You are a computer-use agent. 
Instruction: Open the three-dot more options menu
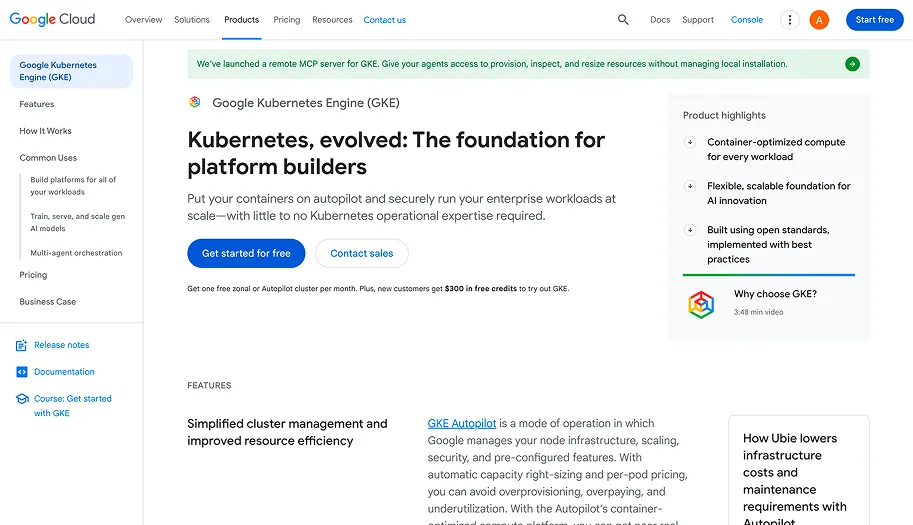[790, 20]
